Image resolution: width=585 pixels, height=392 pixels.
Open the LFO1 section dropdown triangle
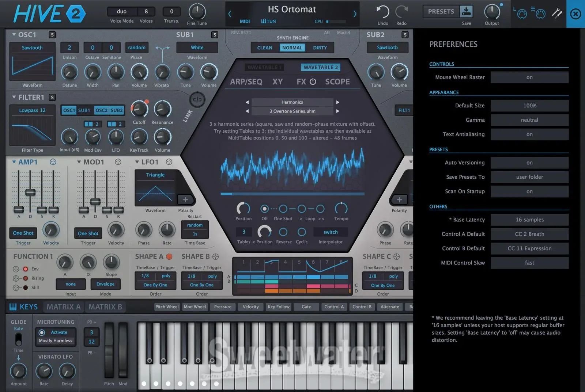137,162
